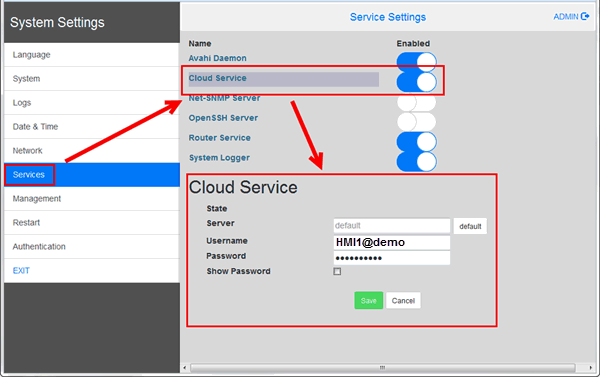The width and height of the screenshot is (600, 377).
Task: Click the EXIT link in sidebar
Action: (x=21, y=271)
